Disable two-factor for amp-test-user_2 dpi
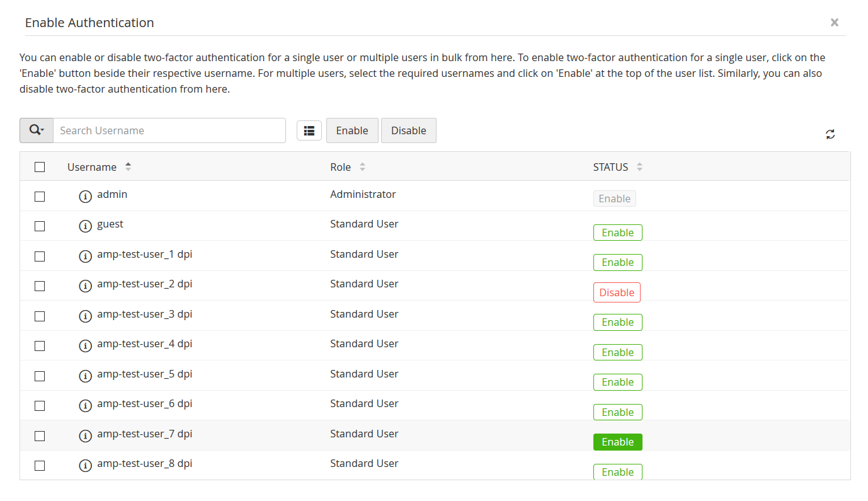 click(x=617, y=292)
